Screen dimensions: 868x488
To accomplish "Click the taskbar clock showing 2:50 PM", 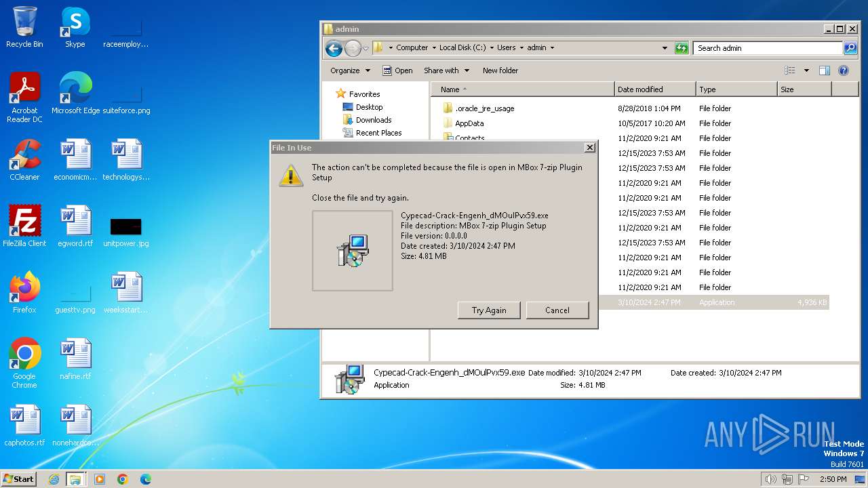I will [833, 479].
